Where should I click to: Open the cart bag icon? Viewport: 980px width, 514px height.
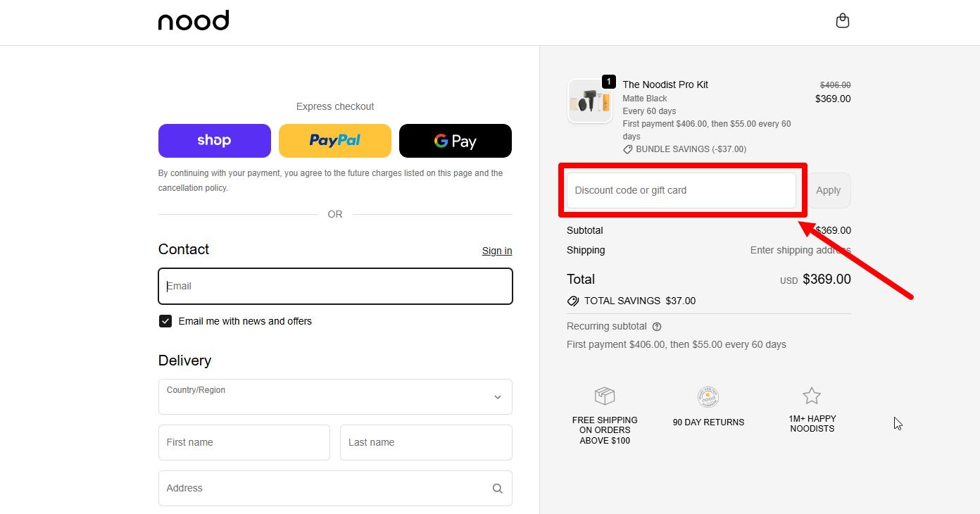click(x=842, y=20)
